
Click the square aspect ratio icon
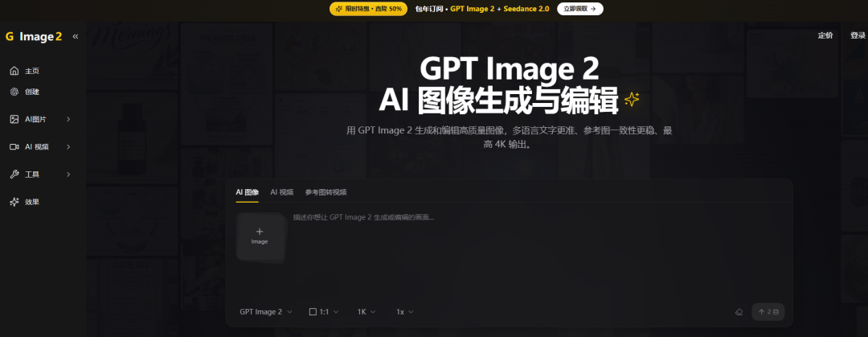coord(313,312)
